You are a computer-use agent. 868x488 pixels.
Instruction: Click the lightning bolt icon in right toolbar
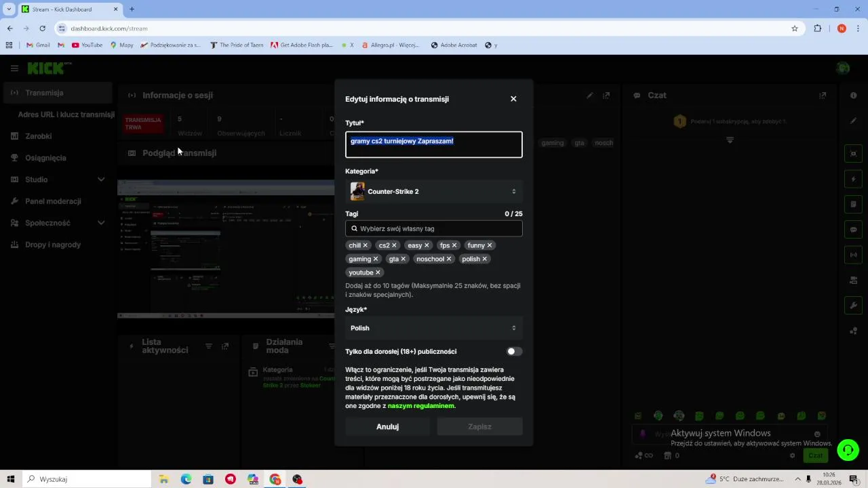tap(853, 180)
